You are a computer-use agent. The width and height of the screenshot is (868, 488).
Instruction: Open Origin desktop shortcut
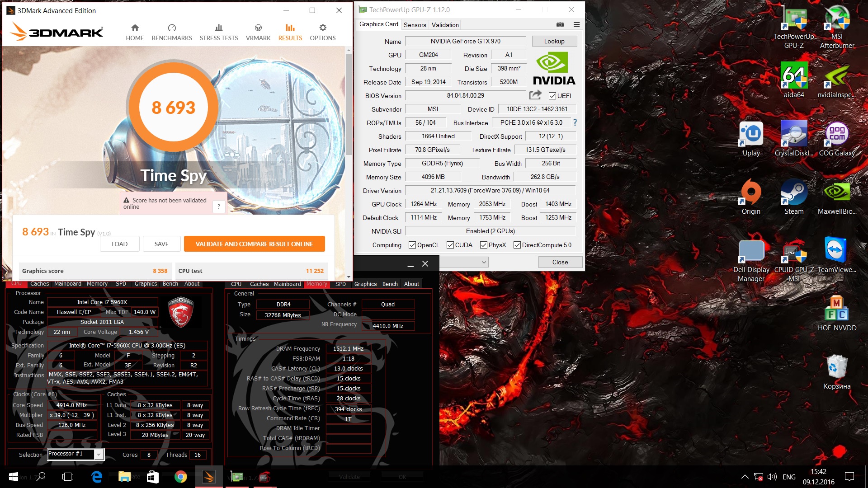(x=751, y=197)
